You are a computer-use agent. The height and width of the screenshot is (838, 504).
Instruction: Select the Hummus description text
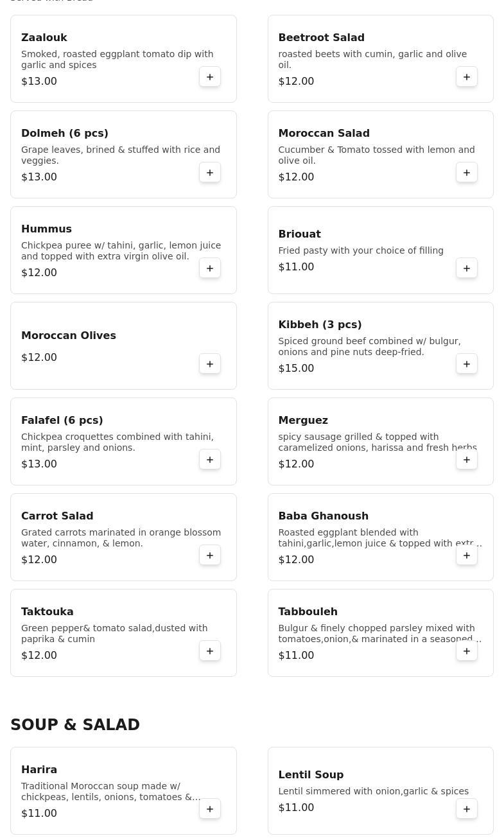(x=121, y=251)
